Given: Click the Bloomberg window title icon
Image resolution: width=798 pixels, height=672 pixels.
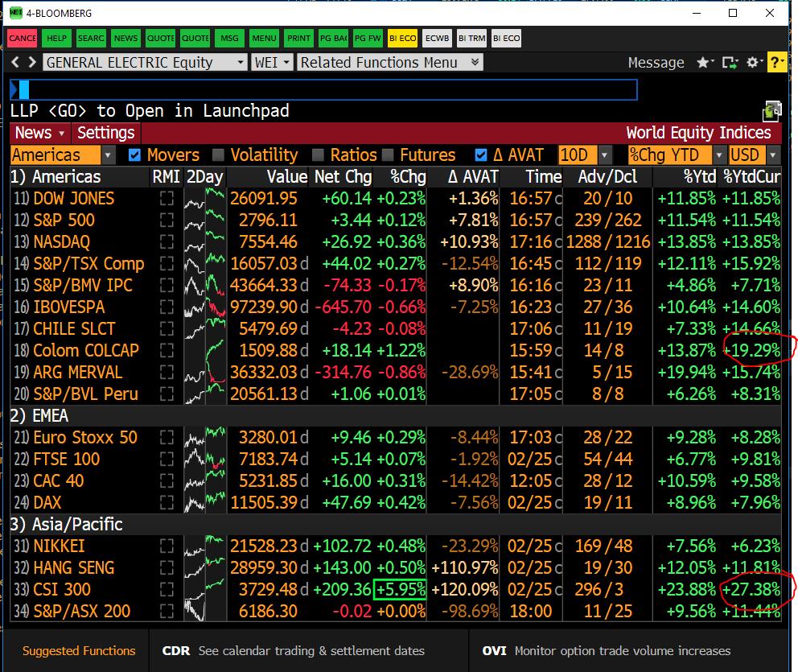Looking at the screenshot, I should (x=16, y=13).
